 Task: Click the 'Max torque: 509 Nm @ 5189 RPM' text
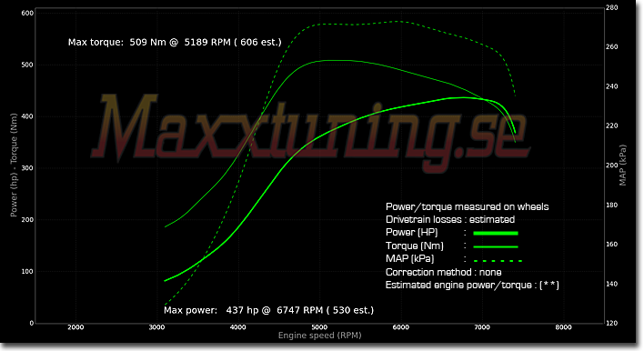[149, 42]
